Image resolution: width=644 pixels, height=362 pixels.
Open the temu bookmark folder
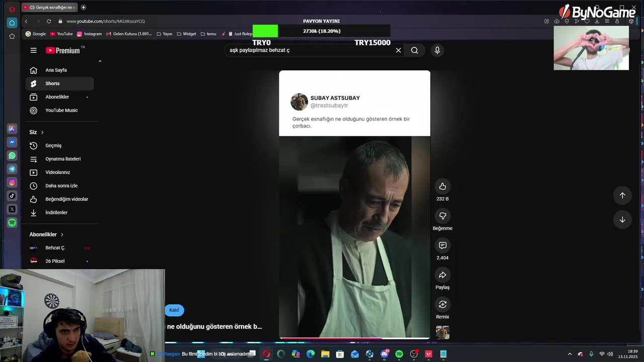[x=208, y=34]
